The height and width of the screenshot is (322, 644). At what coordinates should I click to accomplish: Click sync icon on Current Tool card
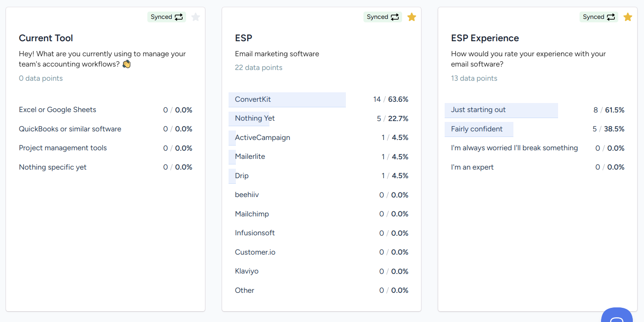tap(179, 17)
